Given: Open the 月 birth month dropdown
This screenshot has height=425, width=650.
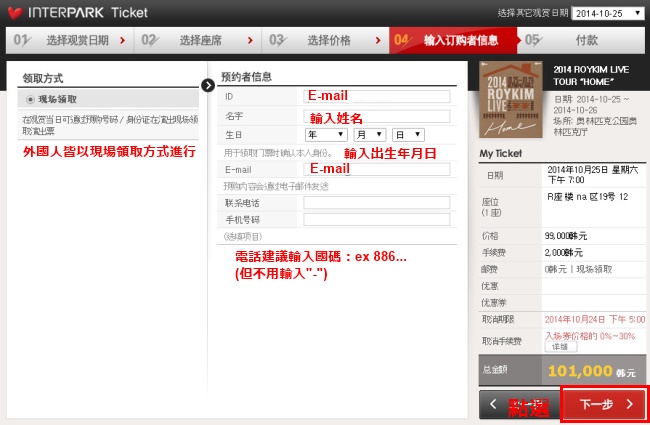Looking at the screenshot, I should coord(370,135).
